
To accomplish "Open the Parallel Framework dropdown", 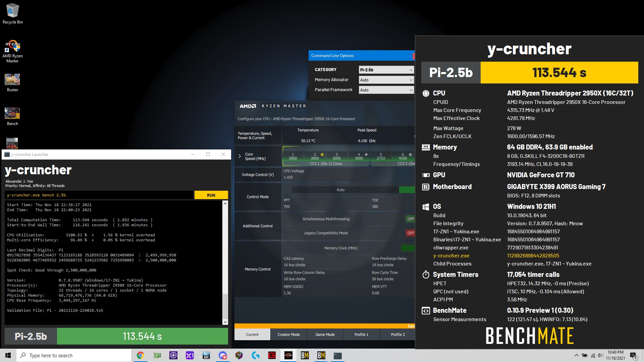I will click(x=386, y=90).
